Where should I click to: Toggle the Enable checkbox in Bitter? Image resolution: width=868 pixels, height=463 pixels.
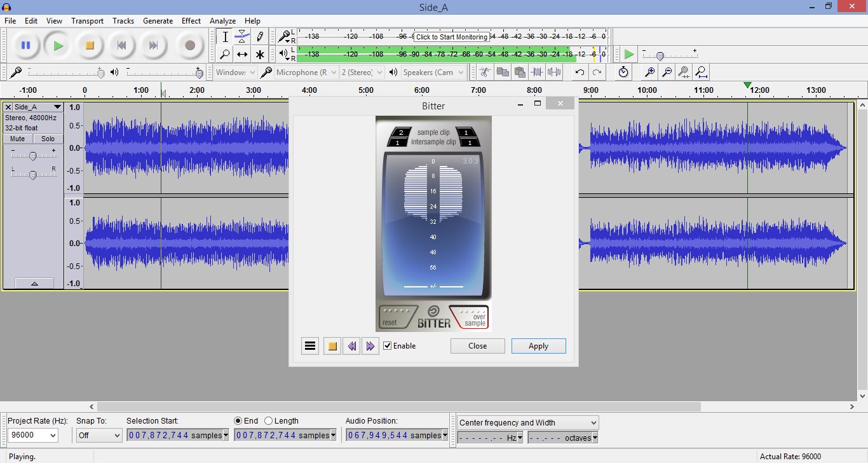click(x=388, y=346)
